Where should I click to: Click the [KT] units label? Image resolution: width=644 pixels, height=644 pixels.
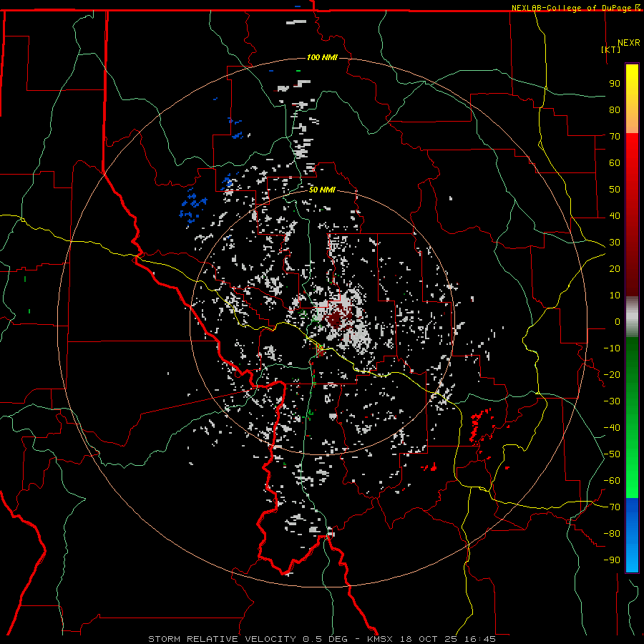(611, 49)
